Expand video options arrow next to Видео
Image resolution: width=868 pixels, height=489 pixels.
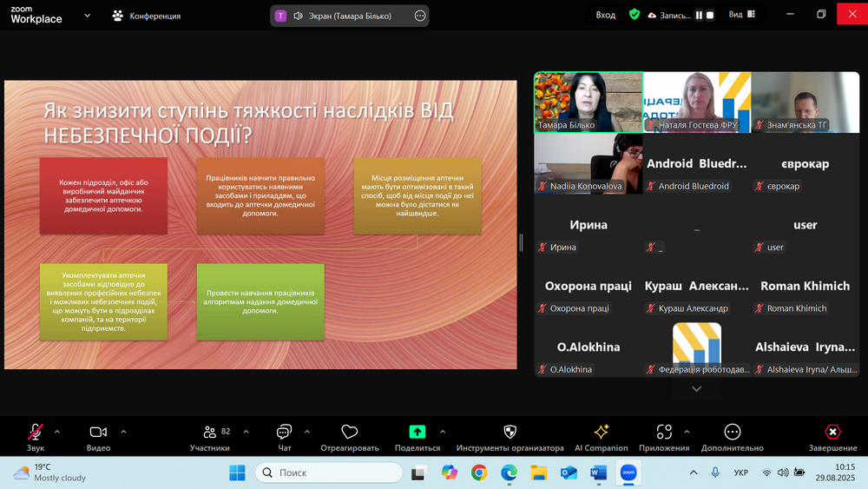tap(123, 431)
